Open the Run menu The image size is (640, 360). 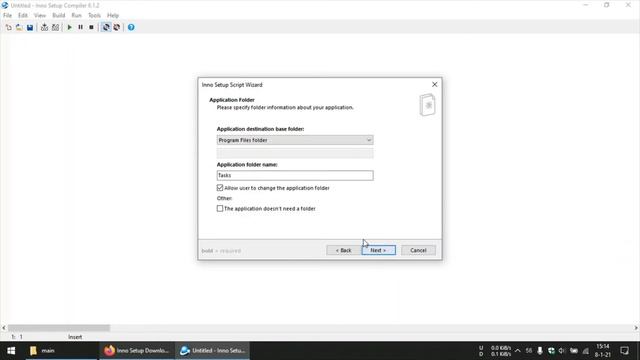(x=76, y=16)
